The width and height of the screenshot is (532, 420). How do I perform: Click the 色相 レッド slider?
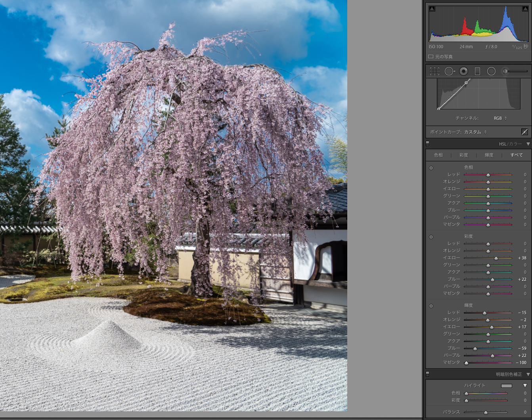(488, 175)
